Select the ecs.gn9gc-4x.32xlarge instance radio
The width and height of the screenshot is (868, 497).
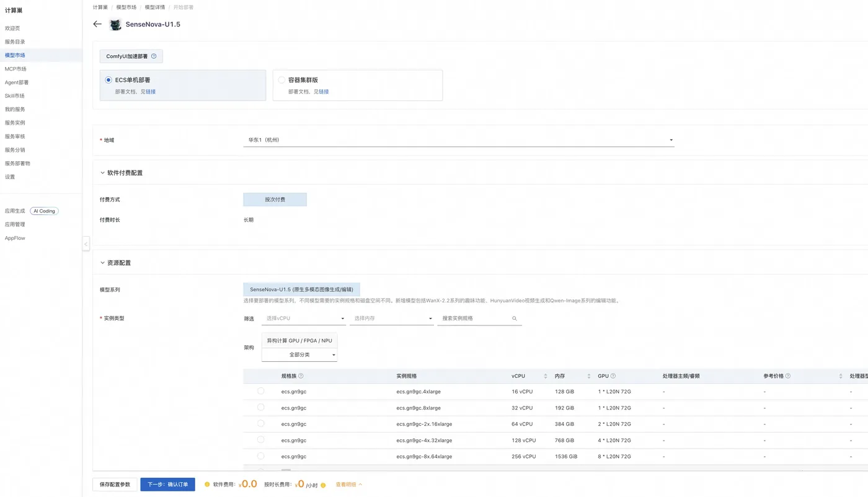261,439
